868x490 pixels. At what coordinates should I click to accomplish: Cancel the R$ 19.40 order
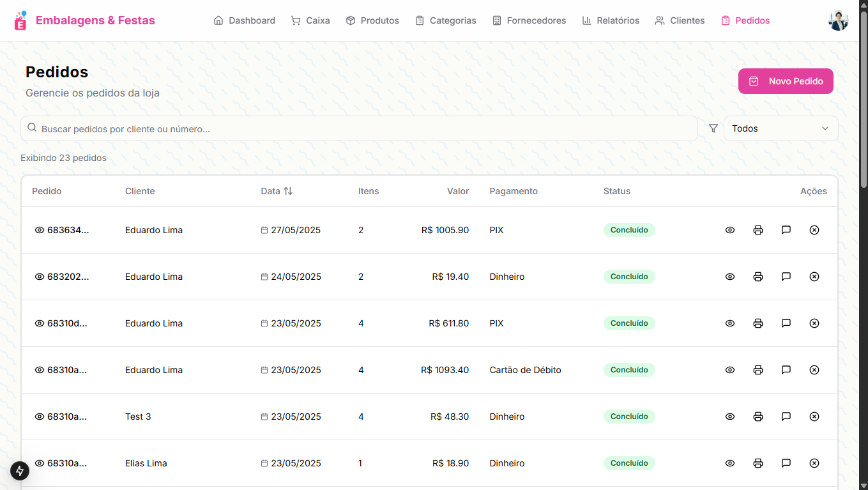coord(814,277)
